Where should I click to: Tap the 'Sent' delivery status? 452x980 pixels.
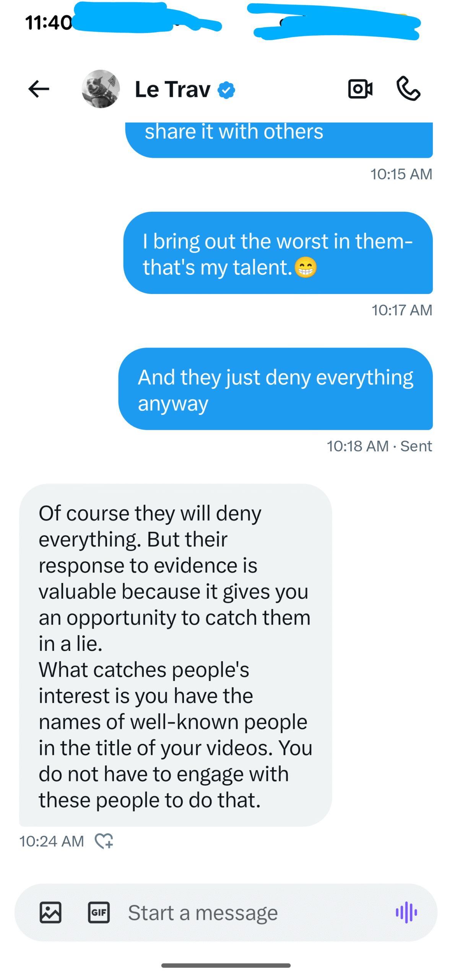coord(416,446)
